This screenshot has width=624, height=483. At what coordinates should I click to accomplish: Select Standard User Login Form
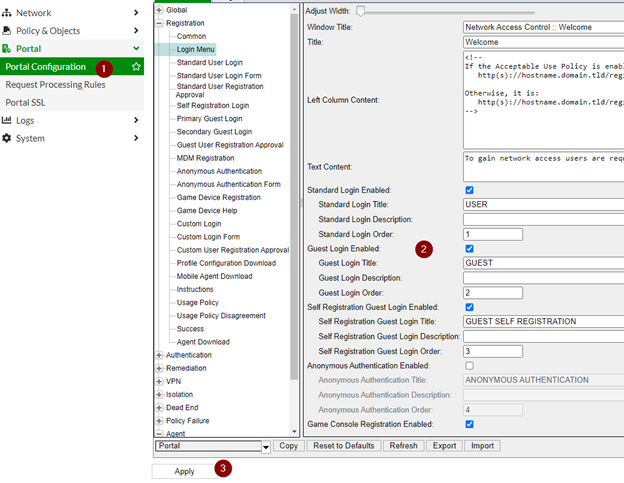click(x=219, y=76)
